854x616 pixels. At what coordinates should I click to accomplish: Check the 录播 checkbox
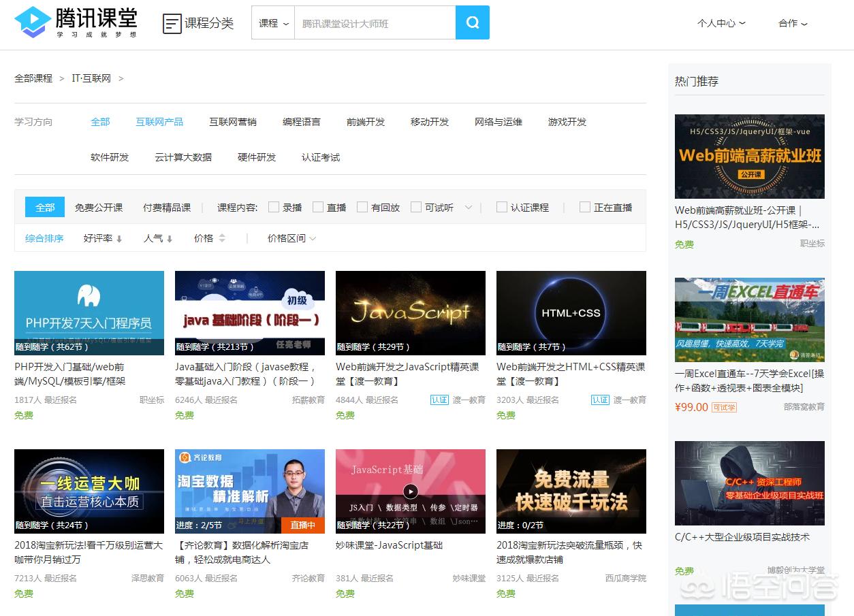click(274, 207)
